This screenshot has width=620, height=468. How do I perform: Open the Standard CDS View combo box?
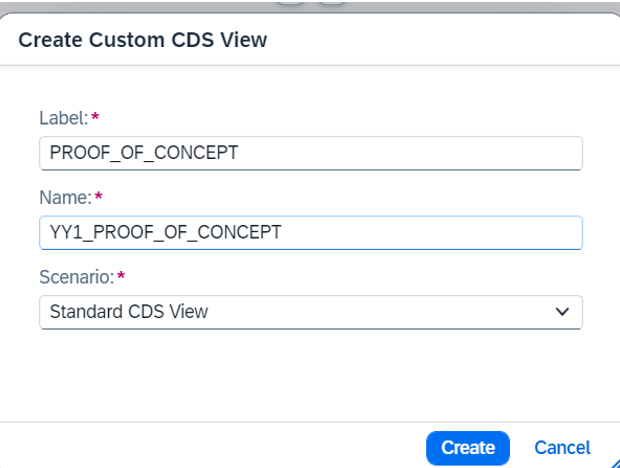tap(311, 312)
